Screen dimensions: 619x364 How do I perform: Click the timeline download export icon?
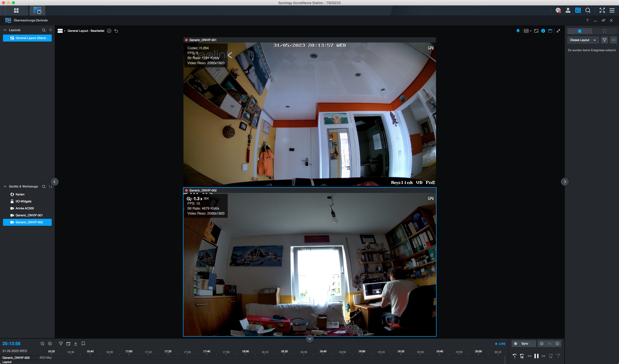tap(76, 344)
